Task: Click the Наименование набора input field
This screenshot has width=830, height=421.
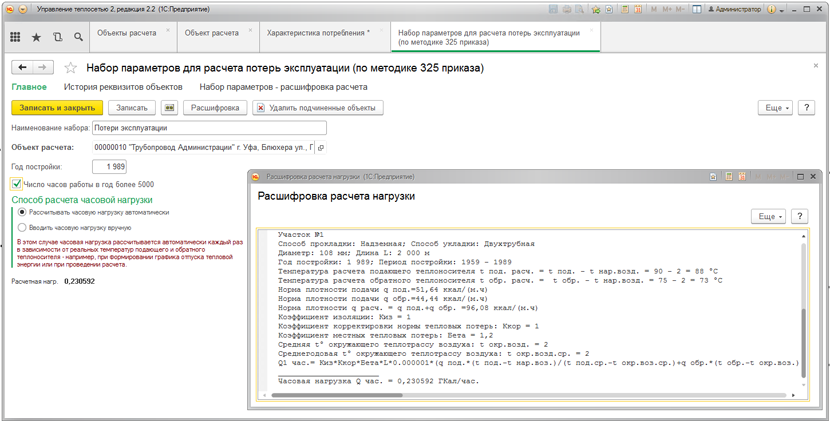Action: click(208, 128)
